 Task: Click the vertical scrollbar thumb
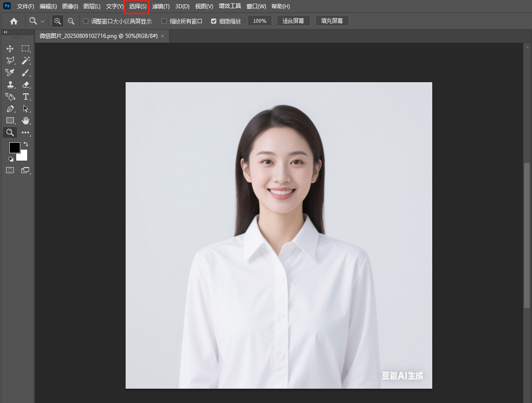coord(527,235)
